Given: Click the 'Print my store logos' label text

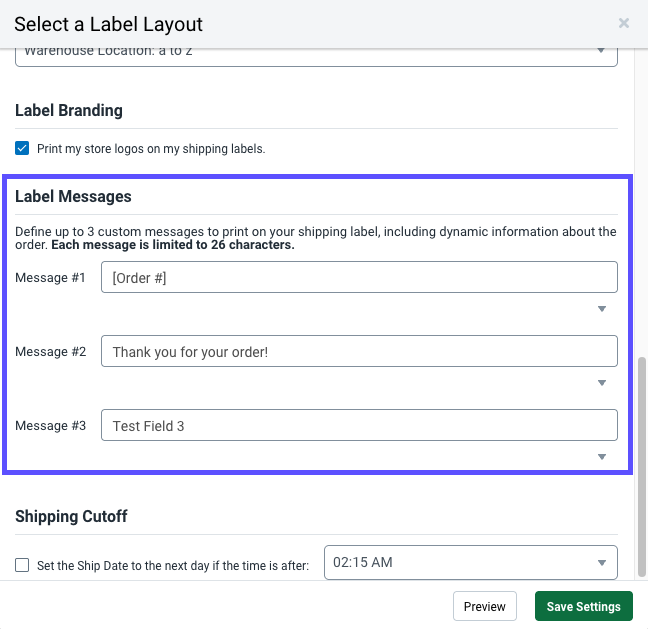Looking at the screenshot, I should (151, 149).
